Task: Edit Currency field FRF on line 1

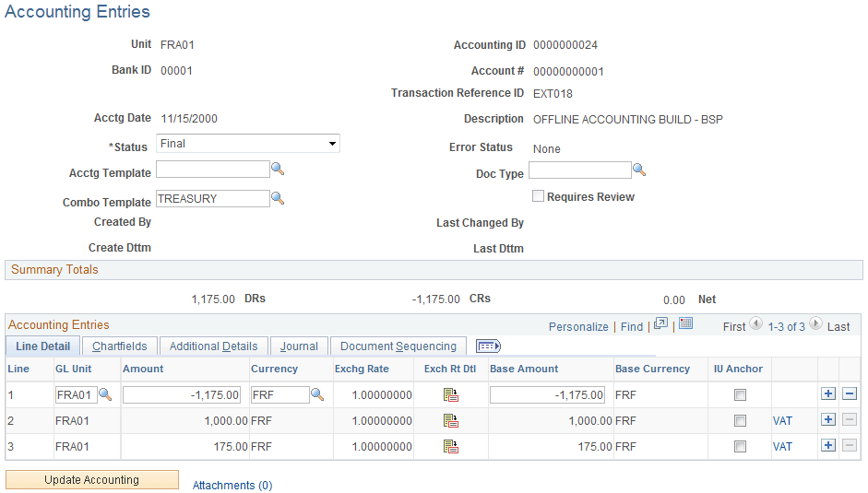Action: (x=280, y=395)
